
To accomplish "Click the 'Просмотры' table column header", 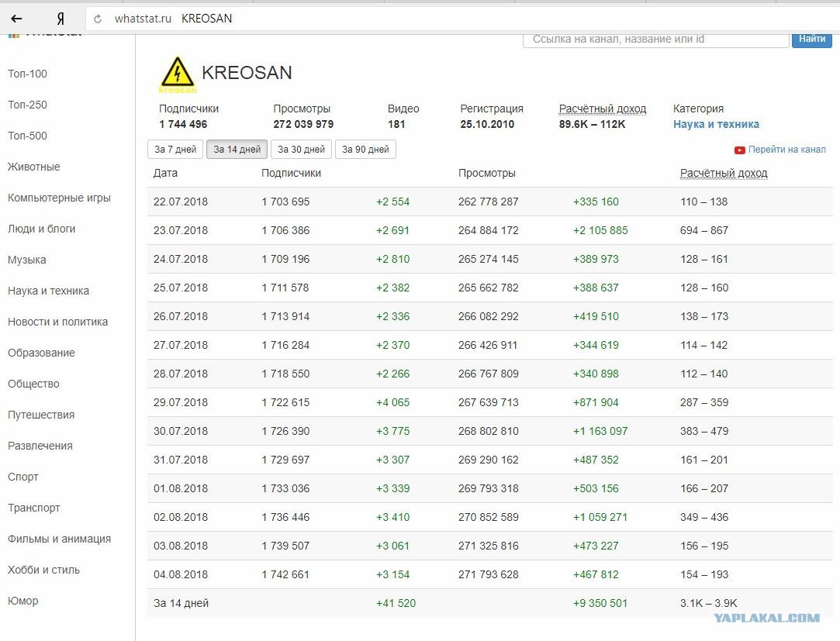I will pyautogui.click(x=487, y=173).
